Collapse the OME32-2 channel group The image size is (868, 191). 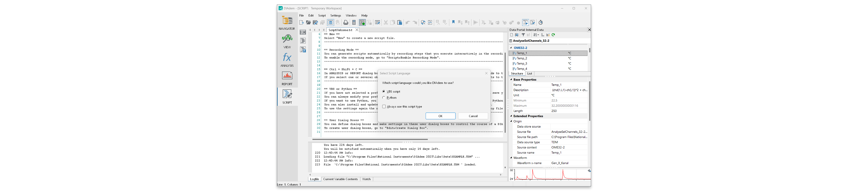[x=511, y=48]
